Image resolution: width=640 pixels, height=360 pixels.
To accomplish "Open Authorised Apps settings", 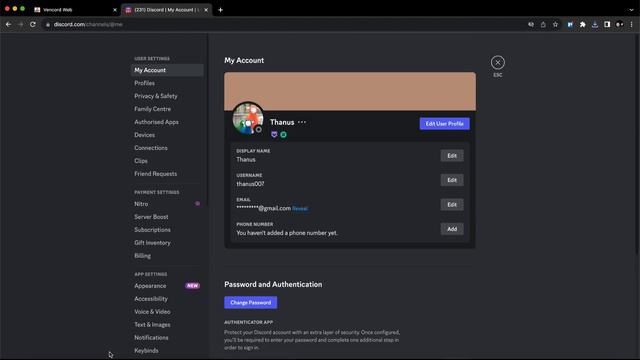I will pos(167,122).
